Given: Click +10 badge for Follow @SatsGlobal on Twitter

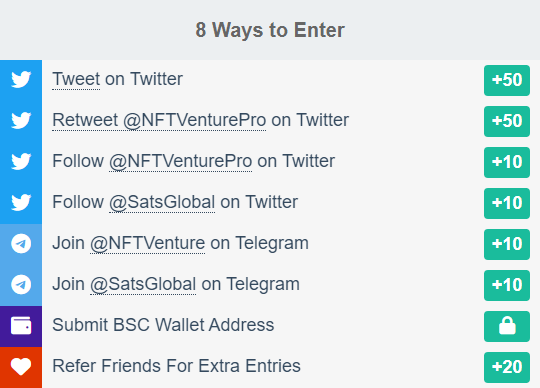Looking at the screenshot, I should pyautogui.click(x=507, y=203).
